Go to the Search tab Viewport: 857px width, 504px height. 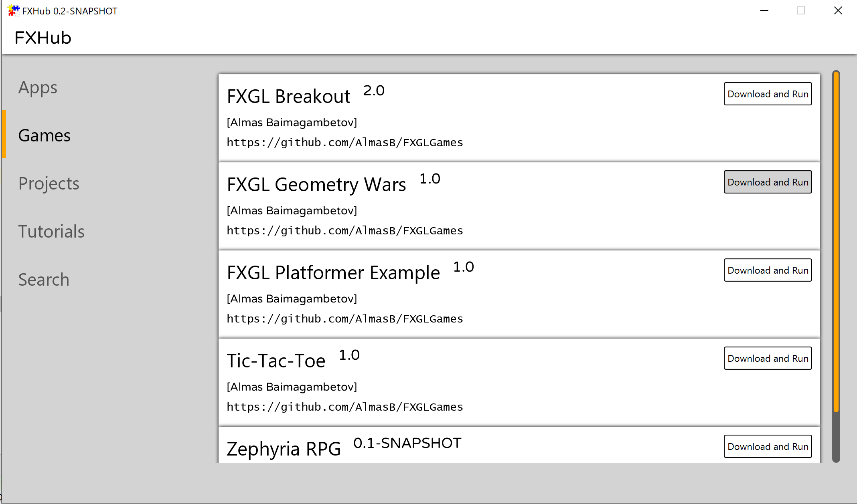click(x=44, y=280)
